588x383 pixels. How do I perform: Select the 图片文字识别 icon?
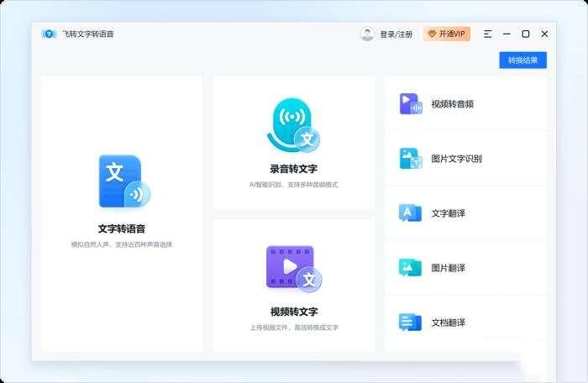click(x=411, y=158)
